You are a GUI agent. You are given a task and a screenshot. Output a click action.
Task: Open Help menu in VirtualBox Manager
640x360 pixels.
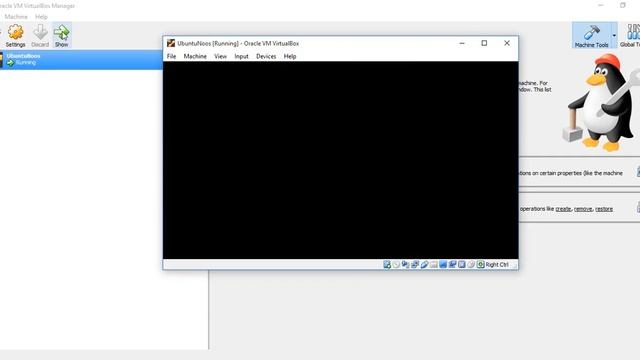point(41,17)
